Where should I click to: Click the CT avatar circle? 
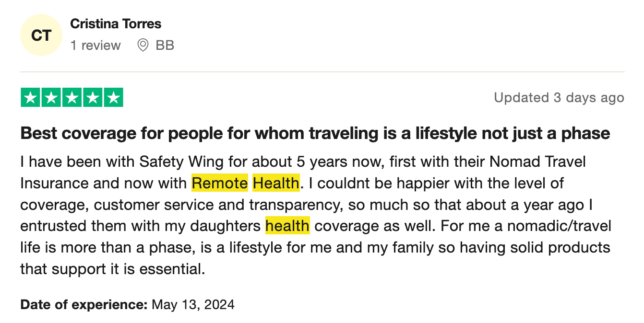(x=41, y=35)
